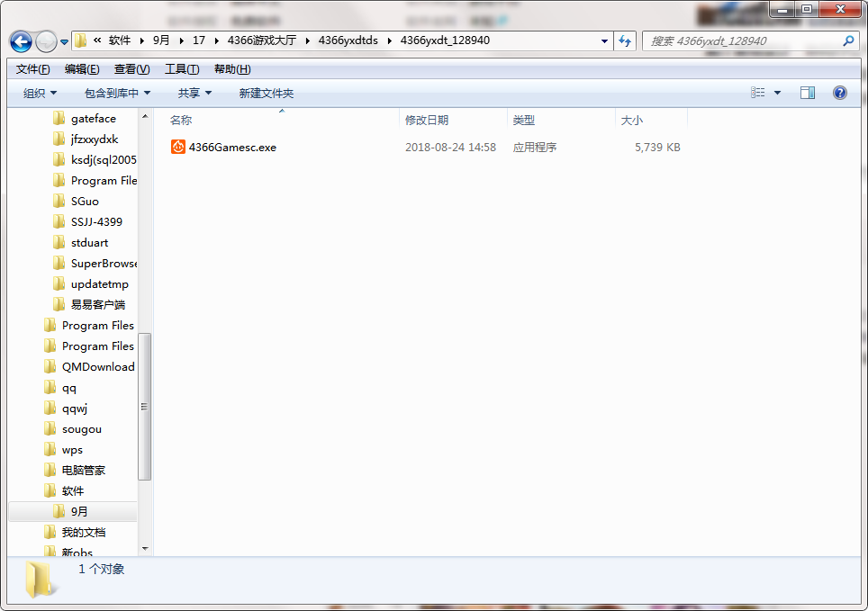The image size is (868, 611).
Task: Click 17 in the address breadcrumb
Action: tap(199, 40)
